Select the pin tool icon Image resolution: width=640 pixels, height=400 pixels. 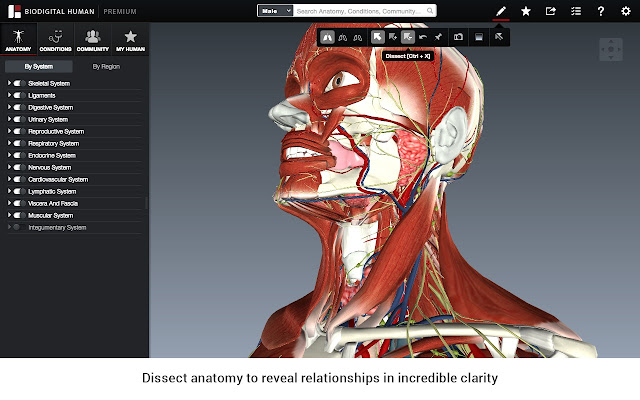[x=438, y=37]
